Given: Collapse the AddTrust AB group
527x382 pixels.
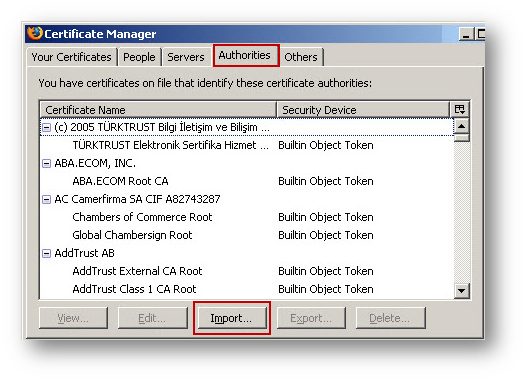Looking at the screenshot, I should (46, 253).
